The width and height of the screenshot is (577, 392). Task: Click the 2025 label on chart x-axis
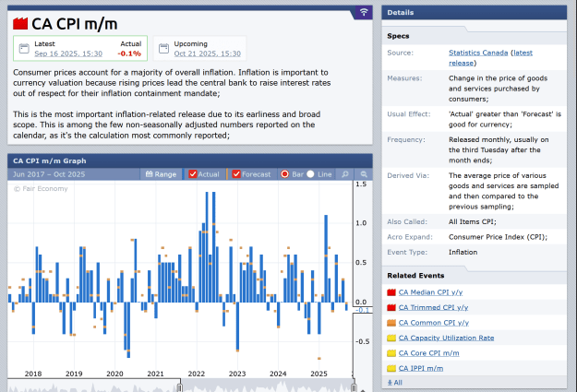coord(319,374)
